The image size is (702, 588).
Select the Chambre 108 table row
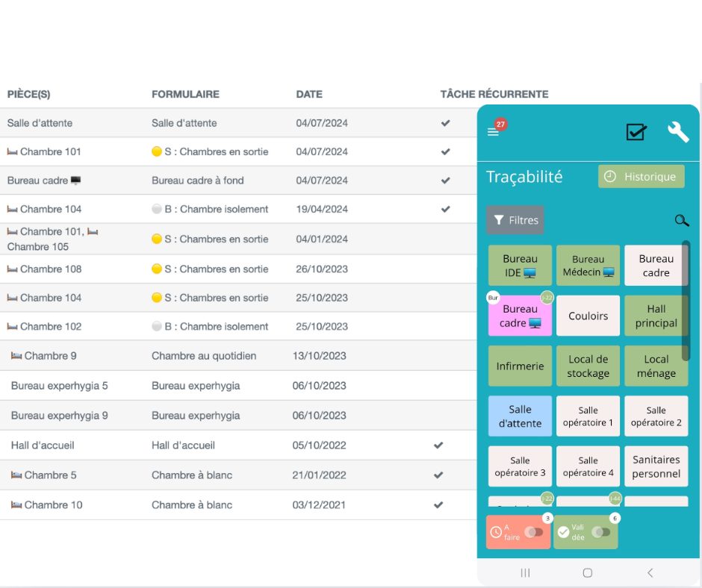tap(224, 269)
